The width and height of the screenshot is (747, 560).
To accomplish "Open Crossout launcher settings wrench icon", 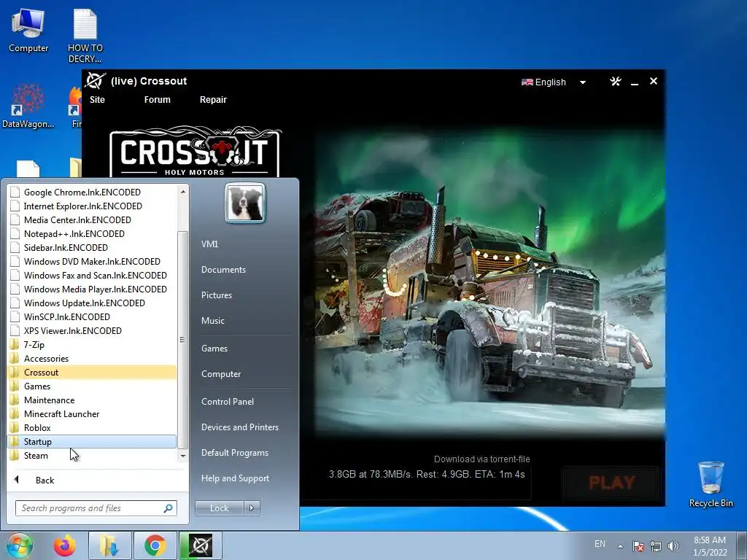I will [x=616, y=82].
